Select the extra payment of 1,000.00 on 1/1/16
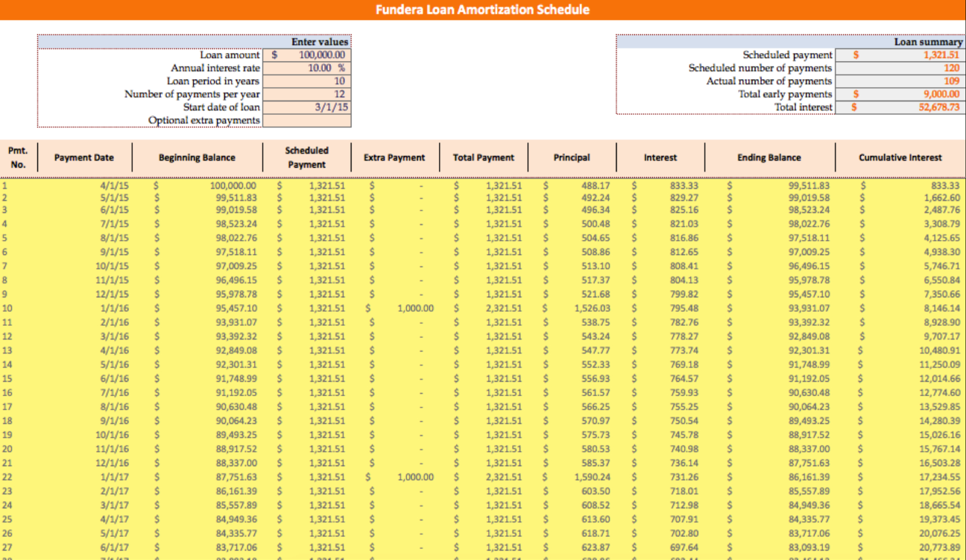Image resolution: width=966 pixels, height=560 pixels. (402, 308)
